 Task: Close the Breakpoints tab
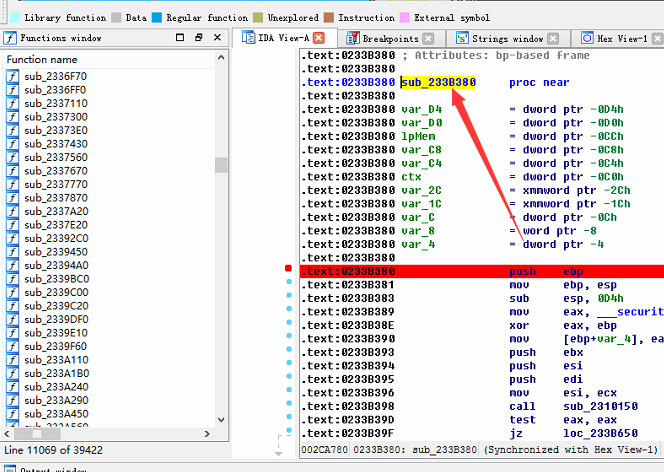[x=429, y=39]
